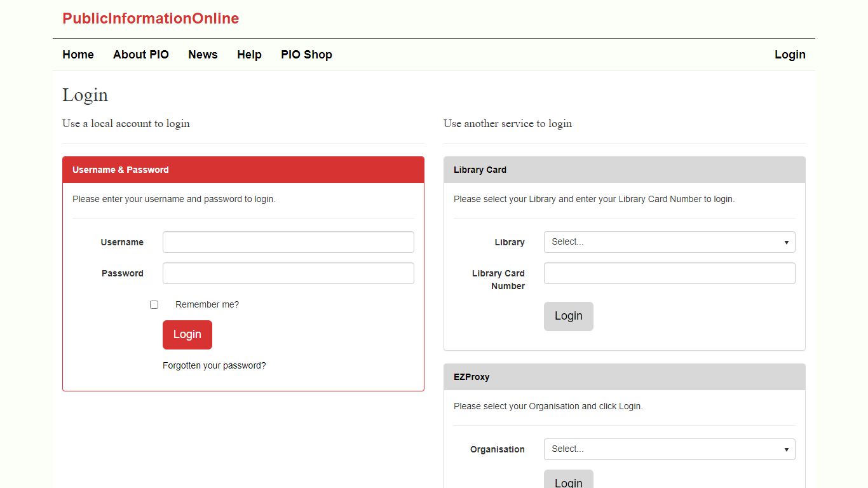Click the Organisation field label
Screen dimensions: 868x488
pyautogui.click(x=498, y=449)
